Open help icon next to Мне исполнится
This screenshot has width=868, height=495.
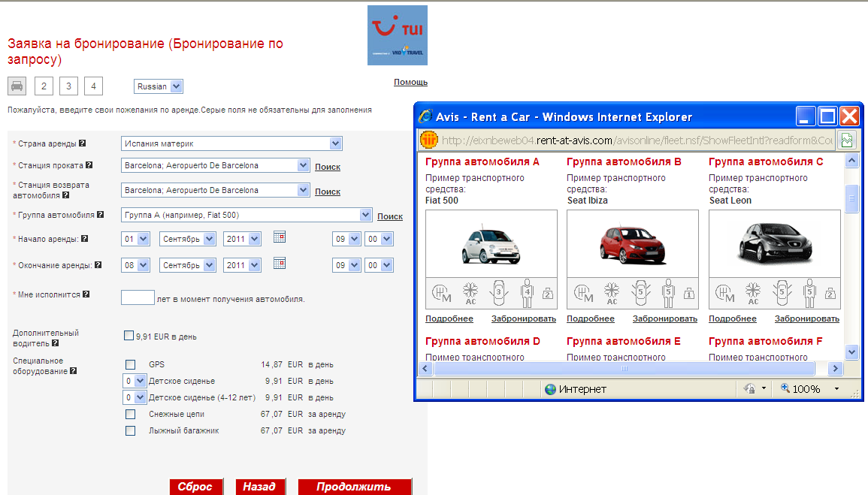(x=86, y=294)
